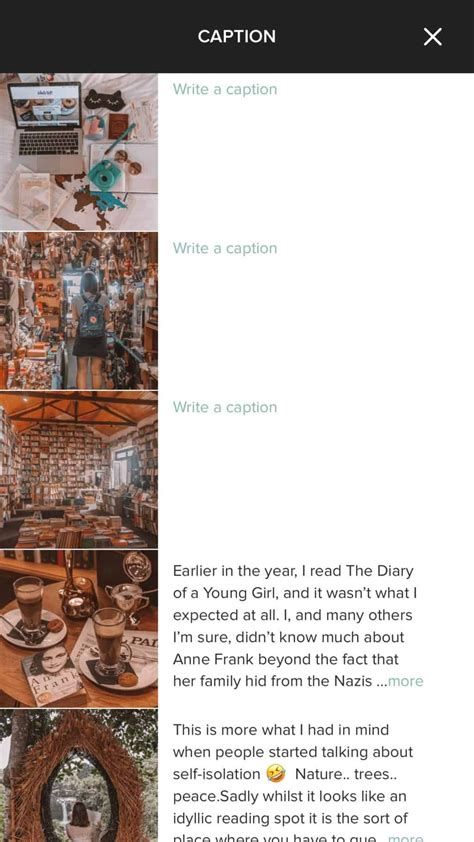The image size is (474, 842).
Task: Tap the dark header bar left of CAPTION
Action: point(97,37)
